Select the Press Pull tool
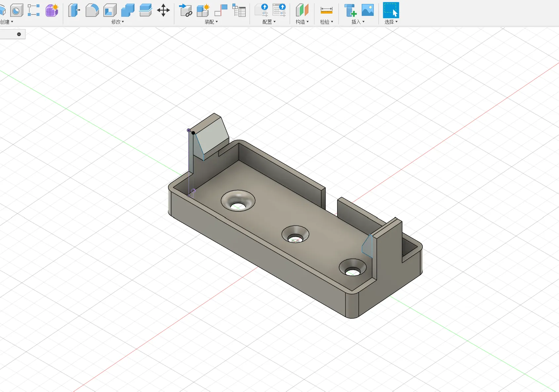Screen dimensions: 559x392 74,10
